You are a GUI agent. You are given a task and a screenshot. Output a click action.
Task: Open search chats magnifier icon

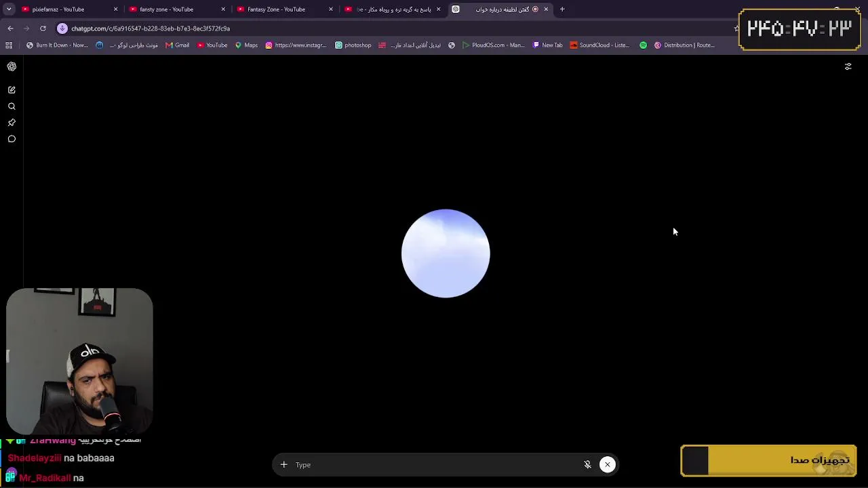12,106
